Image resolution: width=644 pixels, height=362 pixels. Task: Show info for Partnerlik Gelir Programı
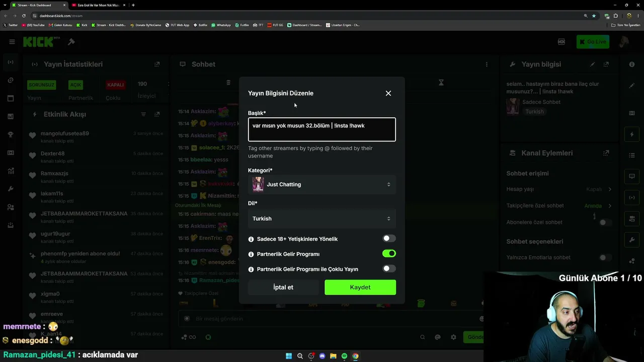[251, 254]
